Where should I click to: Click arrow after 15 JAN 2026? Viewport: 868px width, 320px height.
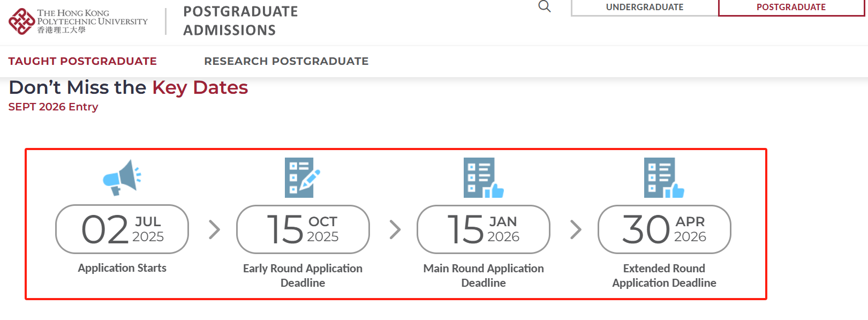[x=576, y=229]
